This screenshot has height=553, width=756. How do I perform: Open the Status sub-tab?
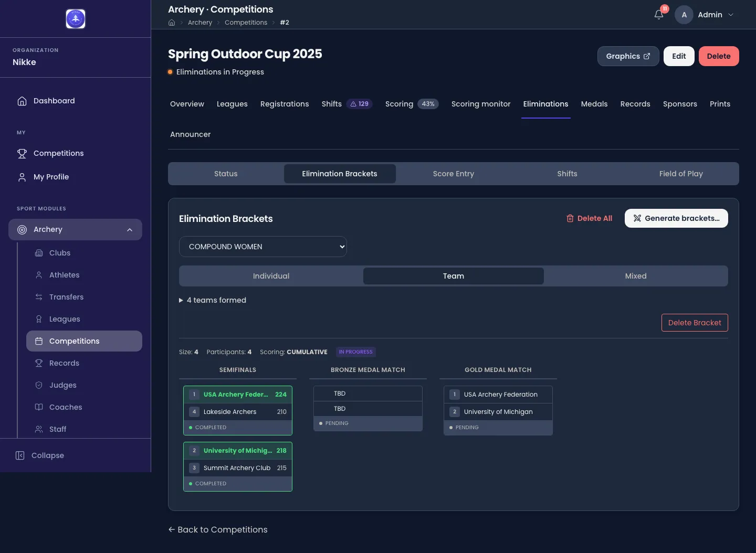tap(226, 174)
